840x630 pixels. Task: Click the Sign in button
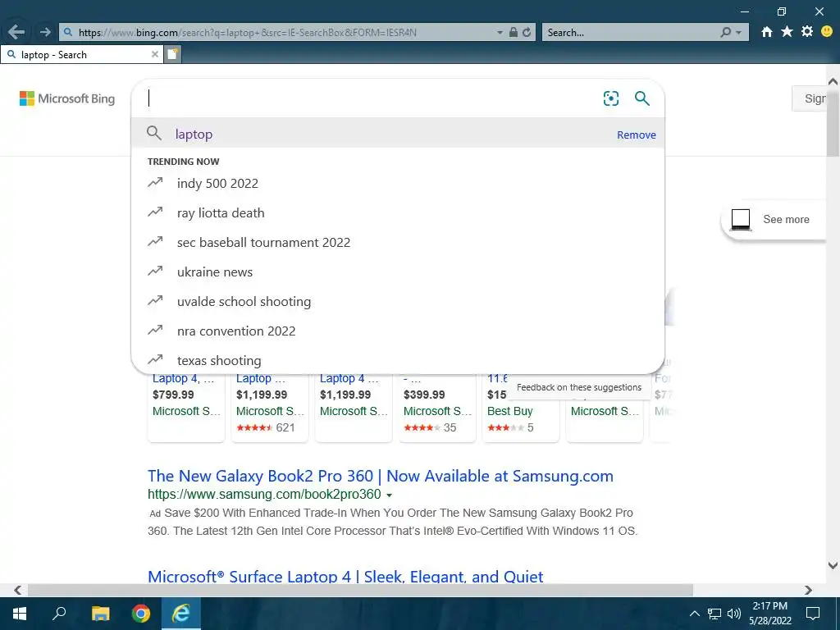811,98
